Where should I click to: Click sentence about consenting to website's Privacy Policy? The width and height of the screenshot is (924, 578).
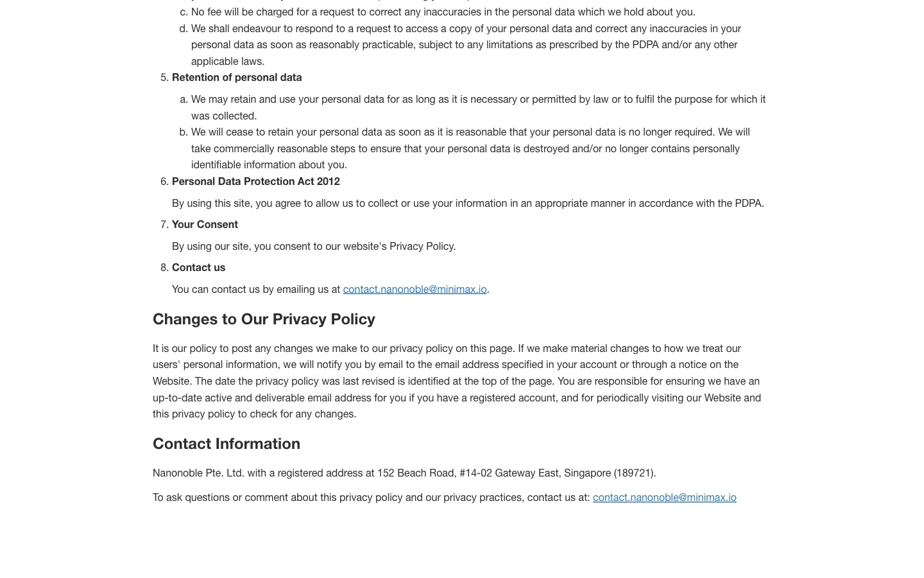[x=314, y=246]
